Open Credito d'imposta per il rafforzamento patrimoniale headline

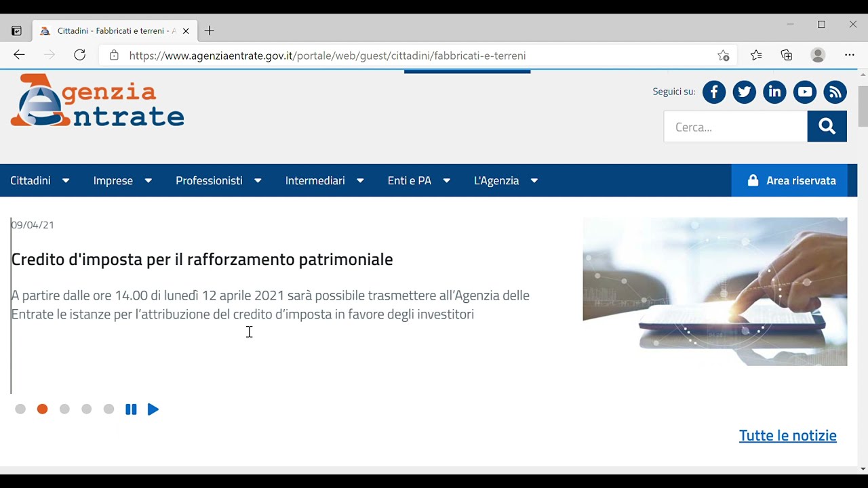202,260
